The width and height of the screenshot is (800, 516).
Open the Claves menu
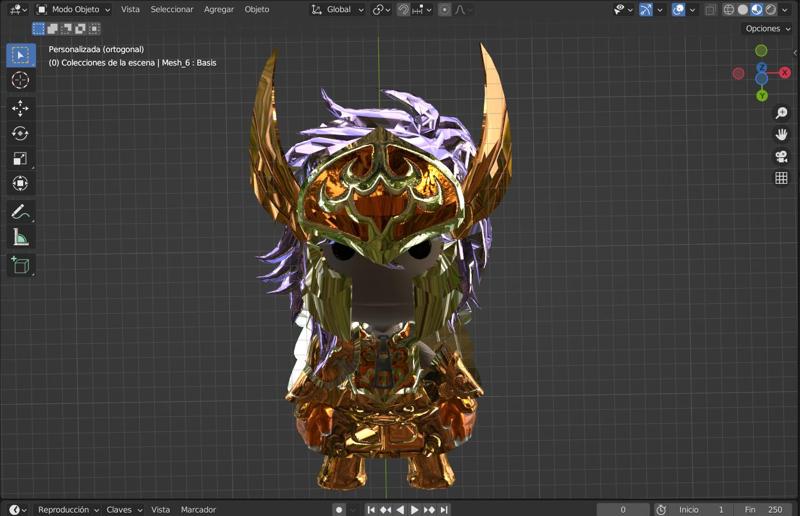[124, 509]
